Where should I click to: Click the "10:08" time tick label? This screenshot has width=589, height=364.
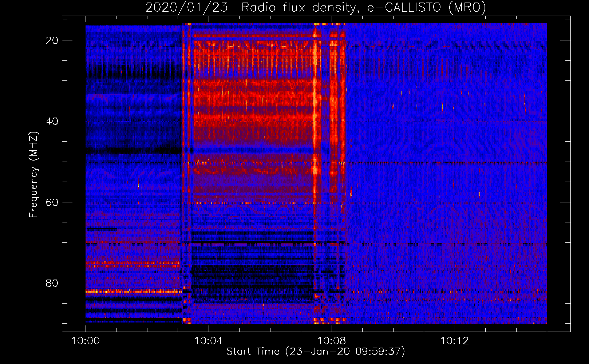pyautogui.click(x=331, y=341)
